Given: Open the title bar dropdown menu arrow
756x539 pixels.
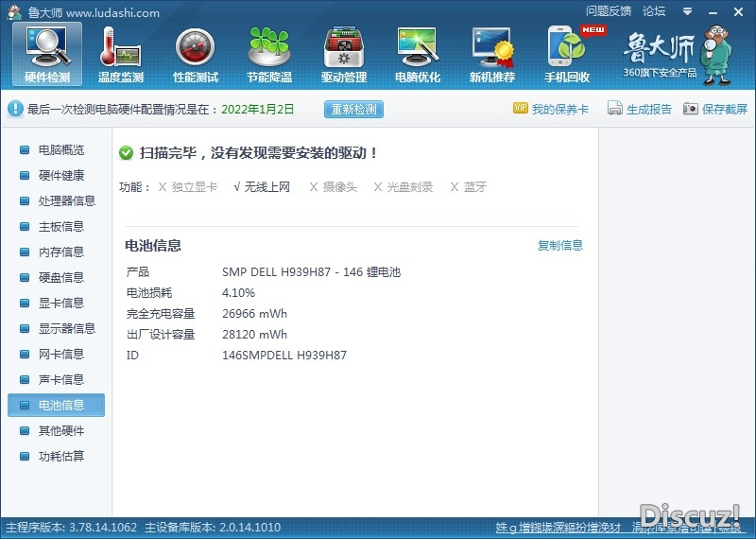Looking at the screenshot, I should (685, 11).
